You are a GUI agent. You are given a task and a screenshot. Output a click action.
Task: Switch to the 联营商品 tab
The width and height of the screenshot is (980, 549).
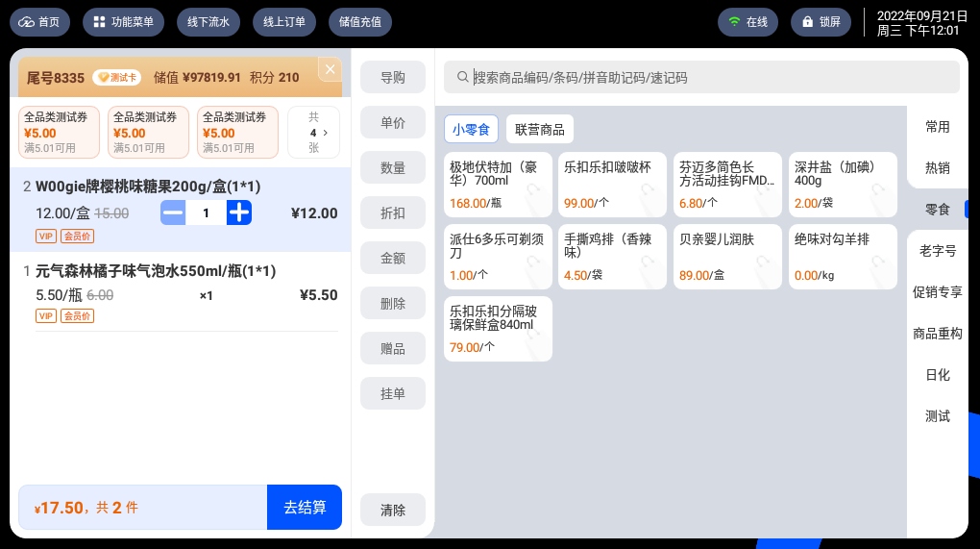click(x=540, y=129)
